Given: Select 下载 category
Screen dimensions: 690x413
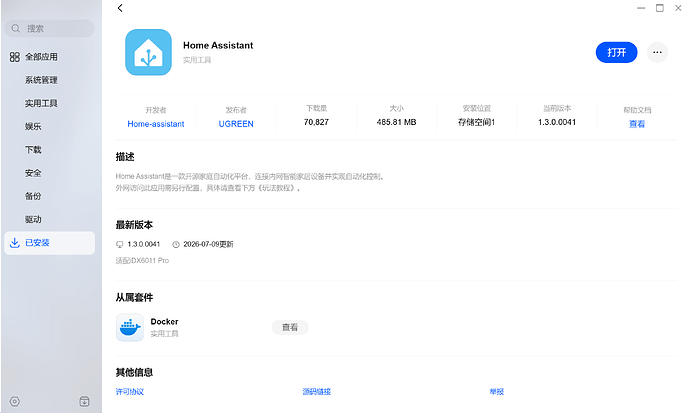Looking at the screenshot, I should [33, 150].
